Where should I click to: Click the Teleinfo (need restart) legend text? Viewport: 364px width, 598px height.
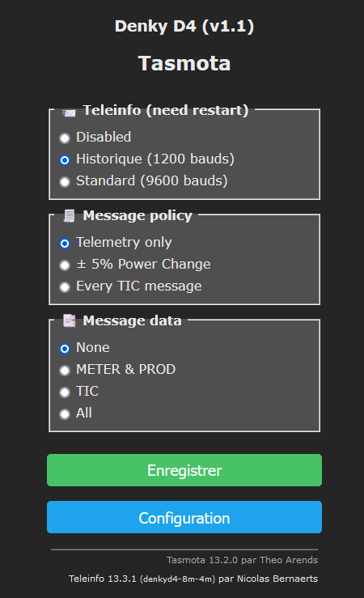point(166,110)
